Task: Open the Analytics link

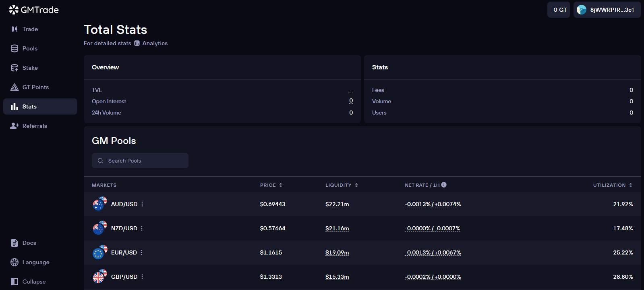Action: click(x=151, y=43)
